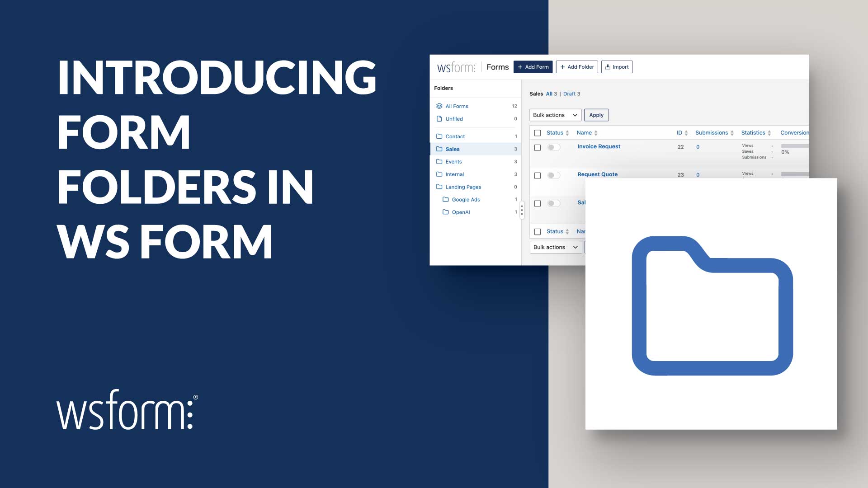Click Invoice Request submissions count 0
Screen dimensions: 868x488
pos(698,147)
